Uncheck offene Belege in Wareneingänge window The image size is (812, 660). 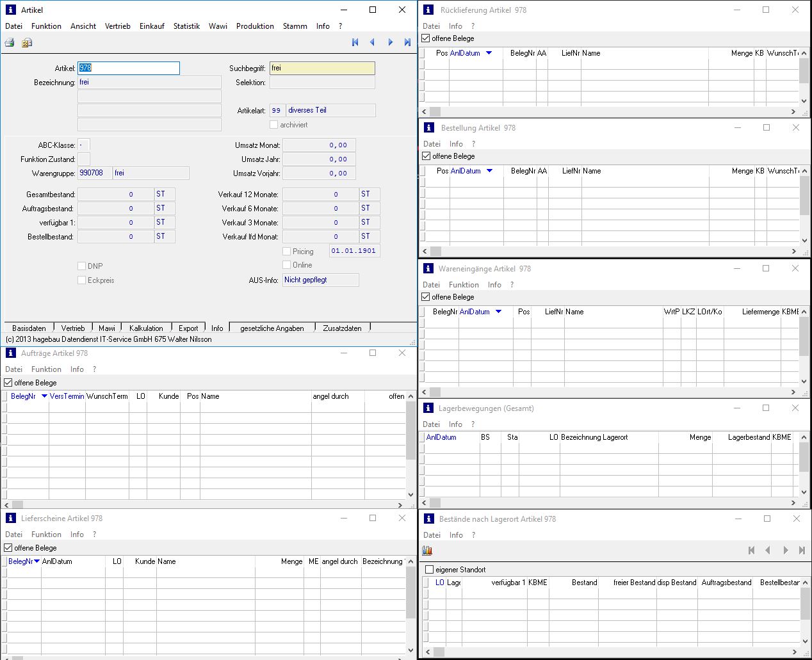click(x=426, y=297)
